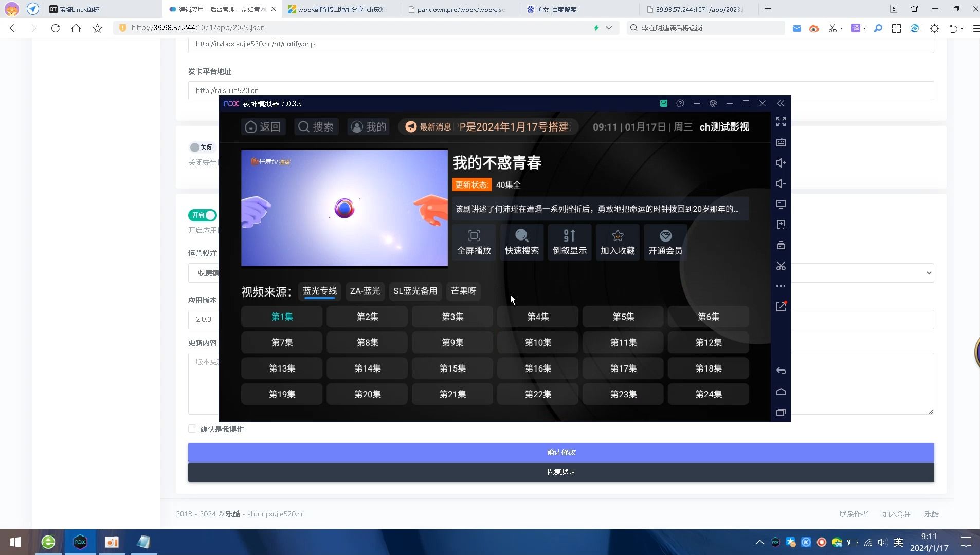Click the Nox recent apps icon

(x=781, y=412)
